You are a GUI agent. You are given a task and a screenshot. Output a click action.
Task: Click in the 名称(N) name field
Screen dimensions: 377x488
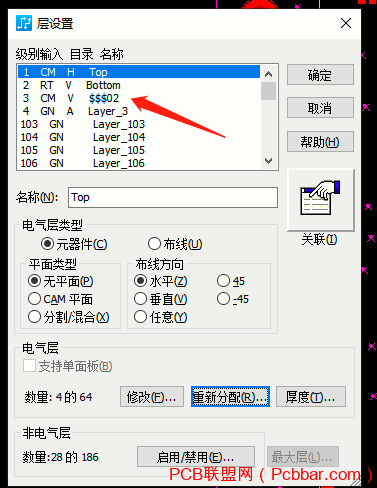click(x=173, y=197)
